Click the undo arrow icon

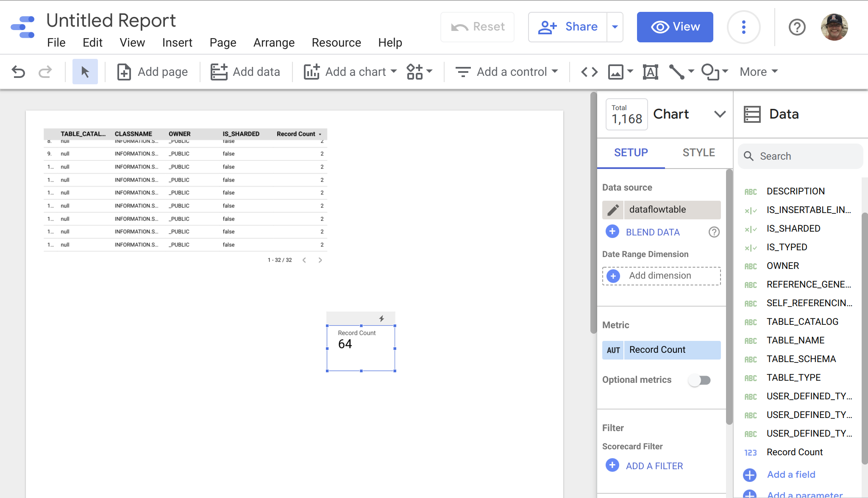[x=18, y=72]
